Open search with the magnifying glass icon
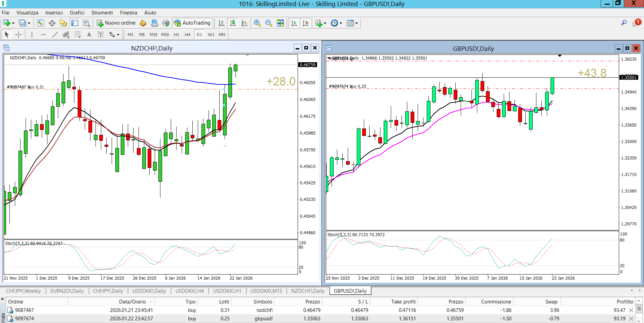Screen dimensions: 644x323 (x=624, y=23)
